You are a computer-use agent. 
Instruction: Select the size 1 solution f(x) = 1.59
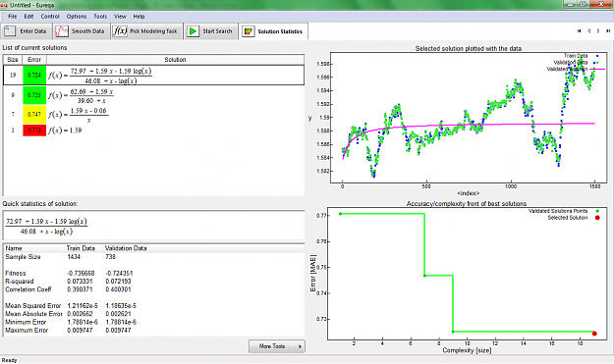click(153, 130)
